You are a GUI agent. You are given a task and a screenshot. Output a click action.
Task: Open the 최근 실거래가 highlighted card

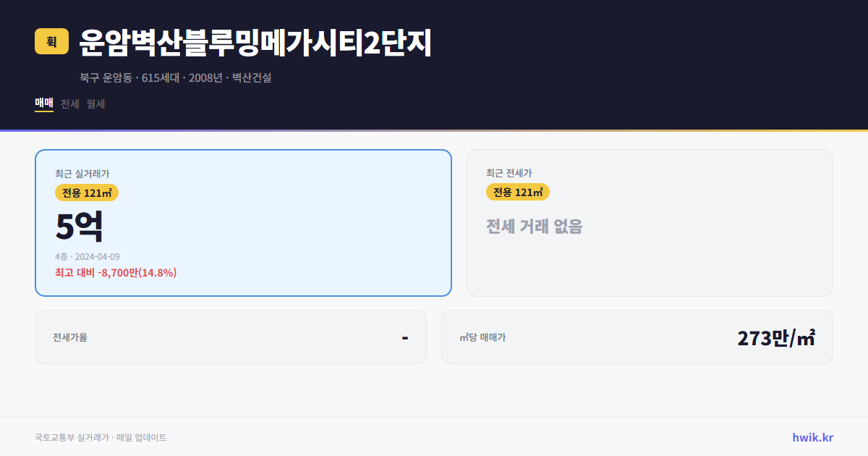[x=242, y=222]
